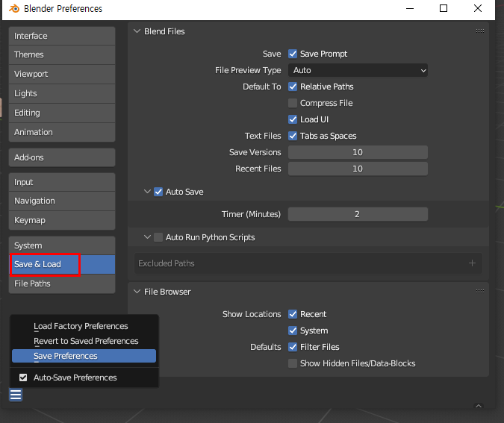
Task: Collapse Auto Run Python Scripts subpanel arrow
Action: (147, 237)
